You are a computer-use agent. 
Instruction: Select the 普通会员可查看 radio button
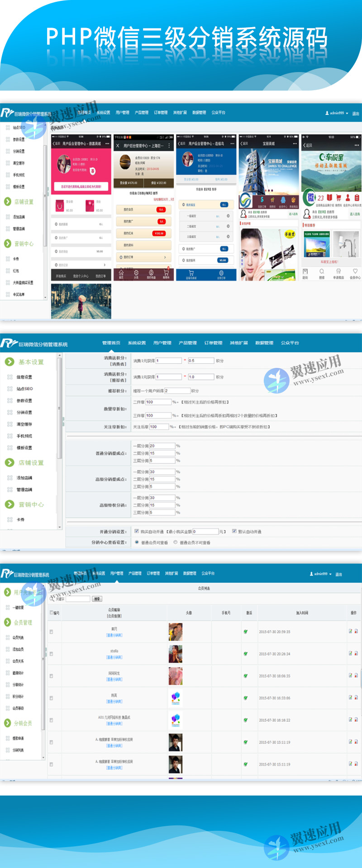pyautogui.click(x=137, y=542)
